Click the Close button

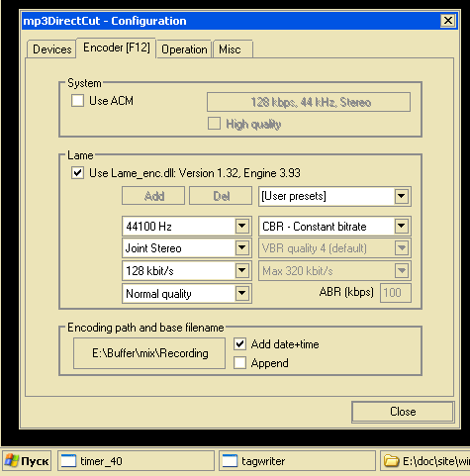pyautogui.click(x=403, y=412)
